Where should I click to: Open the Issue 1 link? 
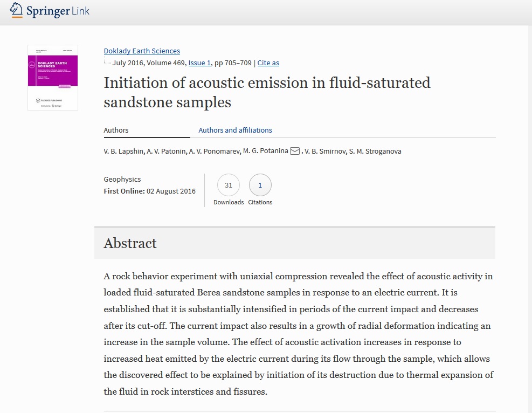(199, 63)
